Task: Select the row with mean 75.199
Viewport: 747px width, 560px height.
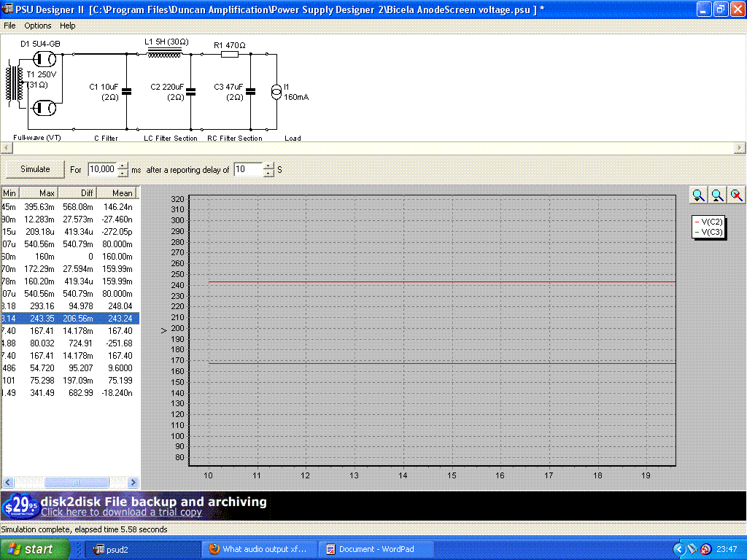Action: tap(70, 381)
